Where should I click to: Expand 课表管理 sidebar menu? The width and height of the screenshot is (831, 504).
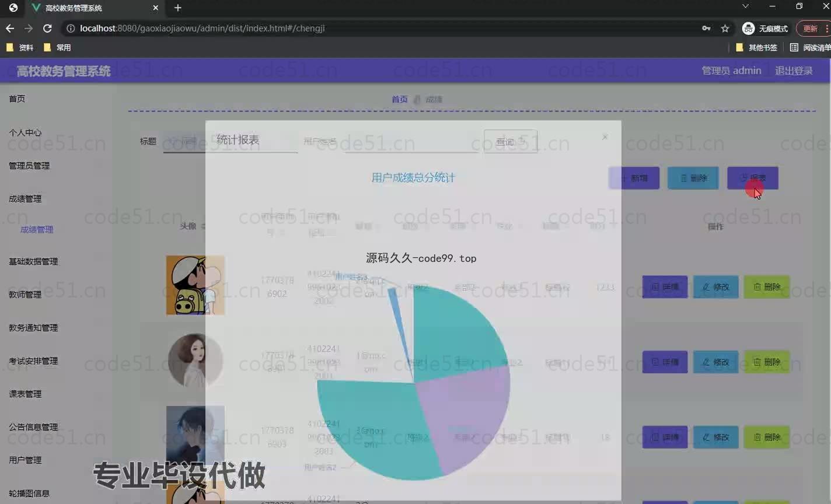coord(25,394)
